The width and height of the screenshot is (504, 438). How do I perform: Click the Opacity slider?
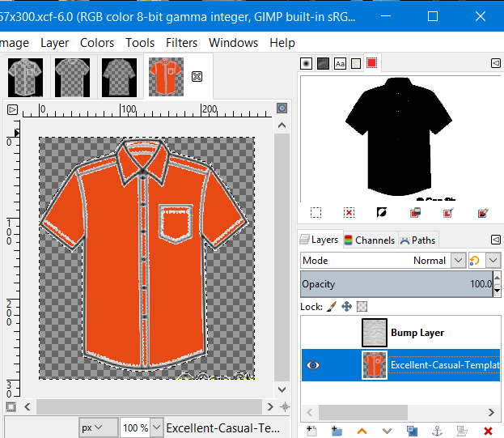396,284
